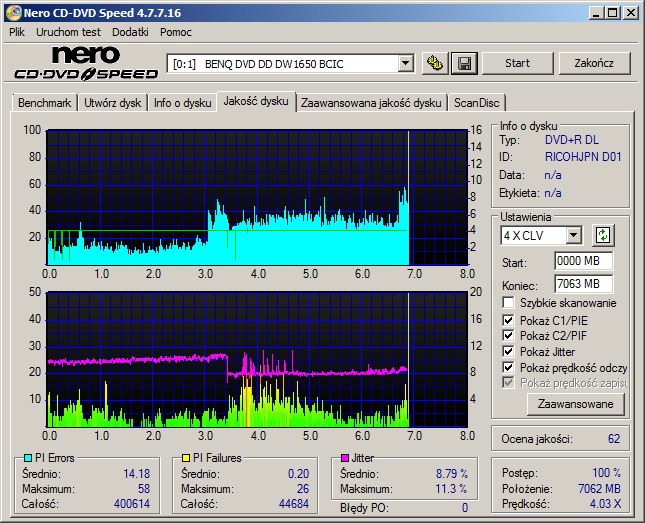
Task: Click the disc ID RICOHJPN D01
Action: pyautogui.click(x=583, y=157)
